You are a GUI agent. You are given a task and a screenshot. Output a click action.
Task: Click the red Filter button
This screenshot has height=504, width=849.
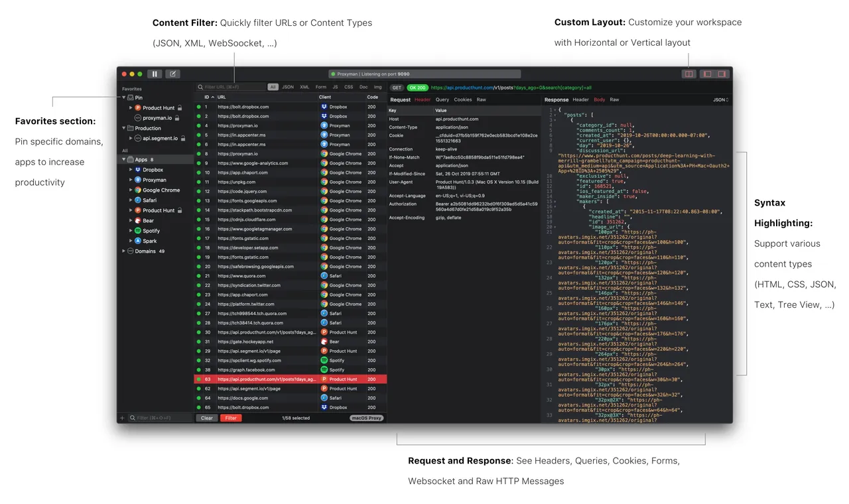[231, 418]
